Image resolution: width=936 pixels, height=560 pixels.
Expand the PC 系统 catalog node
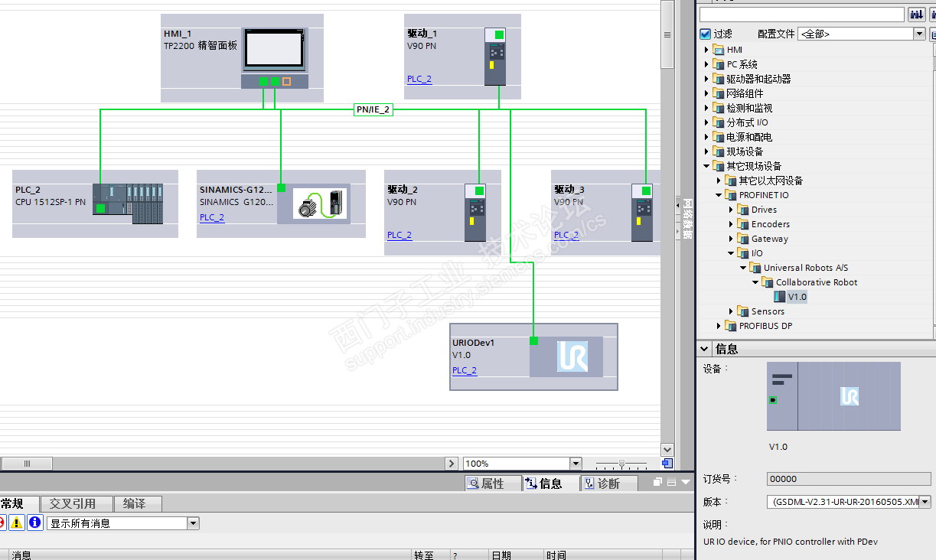click(x=706, y=64)
